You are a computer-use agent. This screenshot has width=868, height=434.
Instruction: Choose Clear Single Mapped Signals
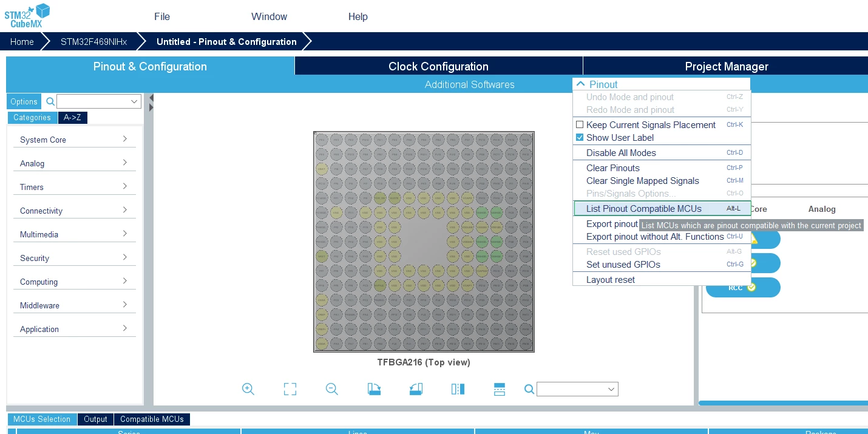(x=662, y=180)
